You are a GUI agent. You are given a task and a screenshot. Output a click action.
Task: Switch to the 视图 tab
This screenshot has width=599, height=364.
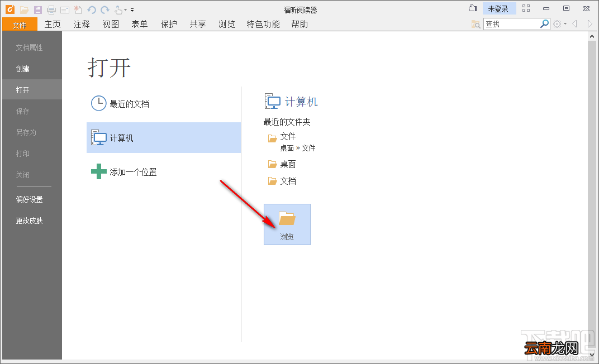click(x=111, y=25)
